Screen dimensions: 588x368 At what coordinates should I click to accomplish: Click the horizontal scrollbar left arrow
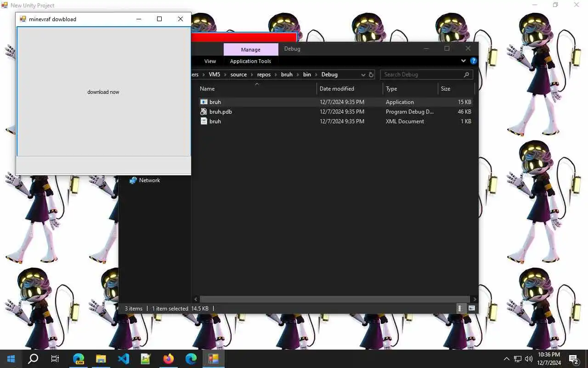click(196, 299)
